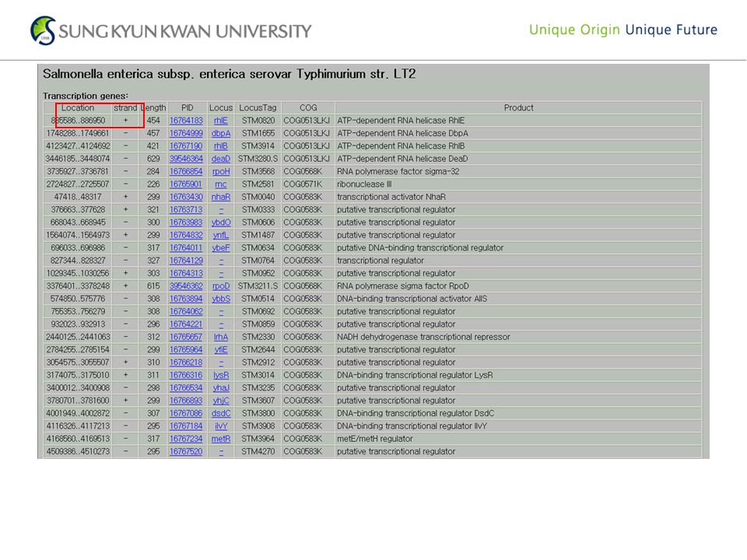Click the Product column header
Image resolution: width=747 pixels, height=560 pixels.
518,108
